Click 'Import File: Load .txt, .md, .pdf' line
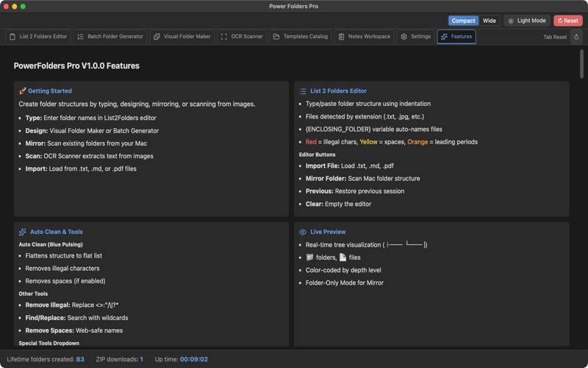This screenshot has height=368, width=588. click(x=350, y=166)
